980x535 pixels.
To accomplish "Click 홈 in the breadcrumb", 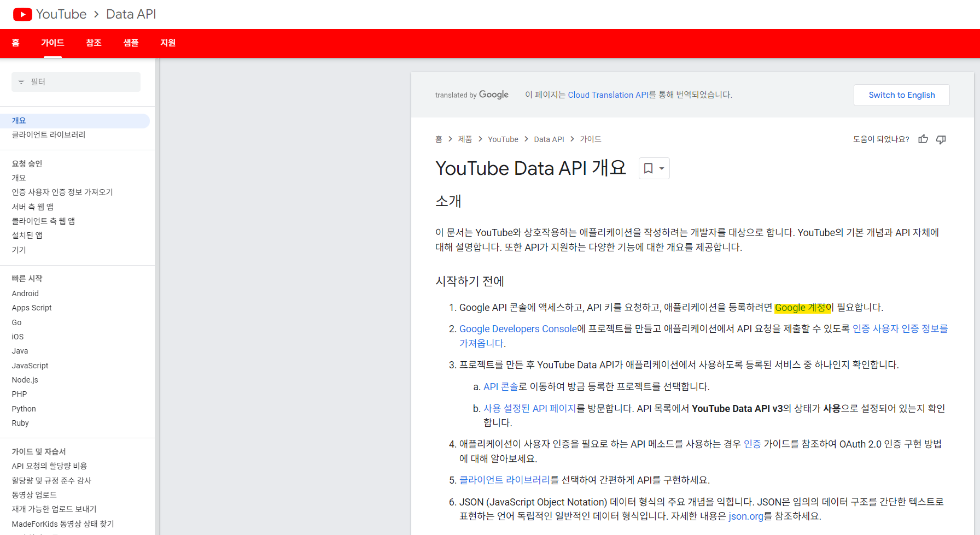I will tap(439, 139).
